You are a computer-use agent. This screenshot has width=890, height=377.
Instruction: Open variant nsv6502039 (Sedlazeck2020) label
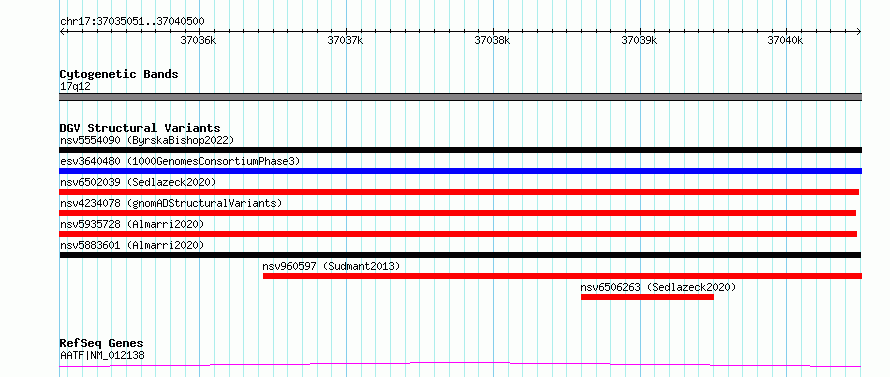pos(138,182)
